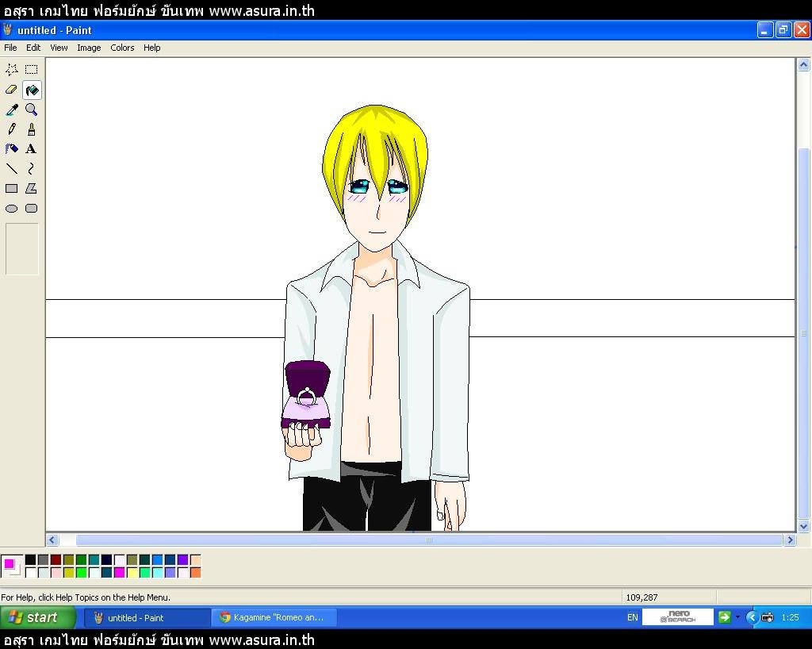Choose the Eraser tool
812x649 pixels.
click(11, 90)
